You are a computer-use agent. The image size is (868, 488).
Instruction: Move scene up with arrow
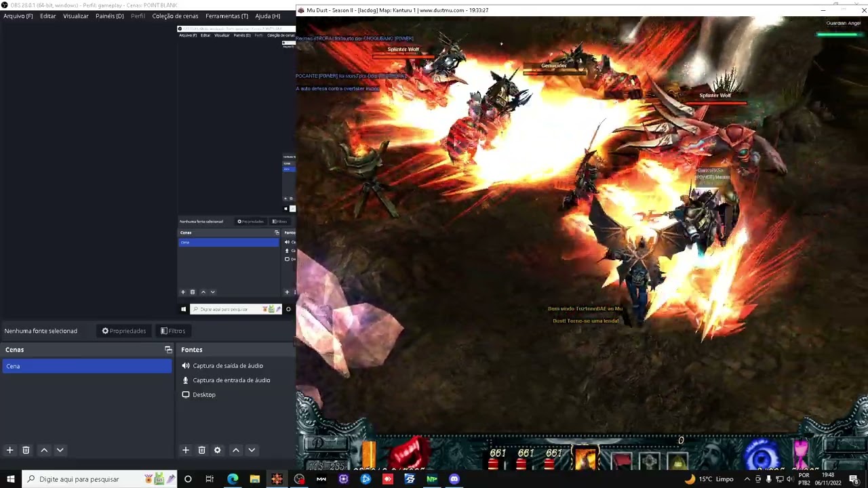pyautogui.click(x=44, y=450)
